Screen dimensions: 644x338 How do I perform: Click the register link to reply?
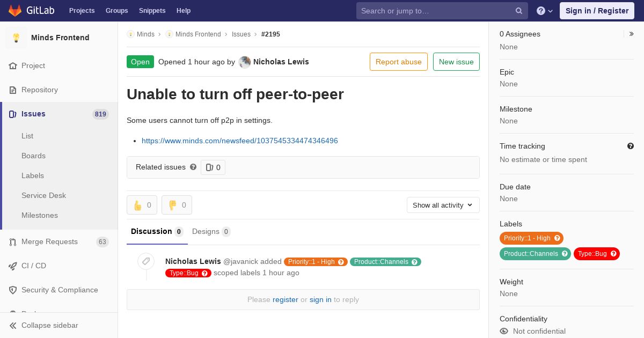(x=285, y=299)
